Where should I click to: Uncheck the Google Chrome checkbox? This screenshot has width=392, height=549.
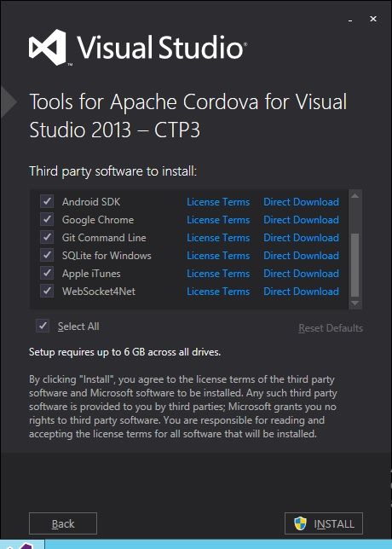tap(47, 219)
